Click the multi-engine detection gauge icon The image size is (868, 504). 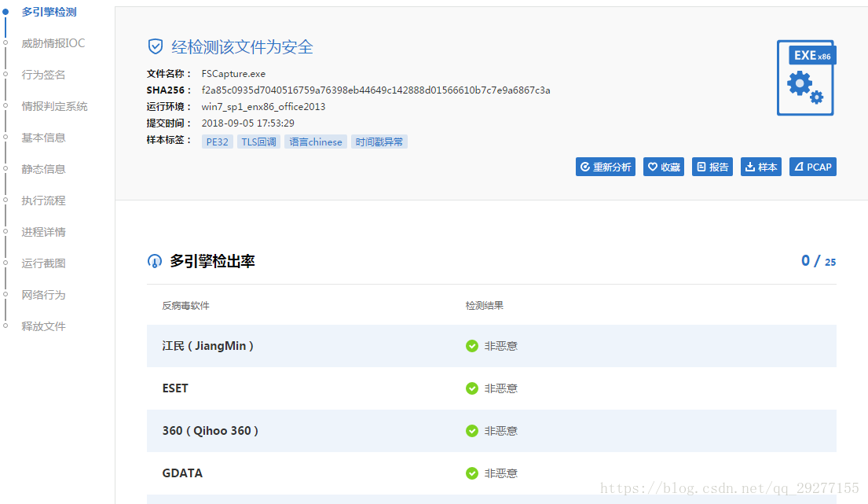tap(155, 261)
